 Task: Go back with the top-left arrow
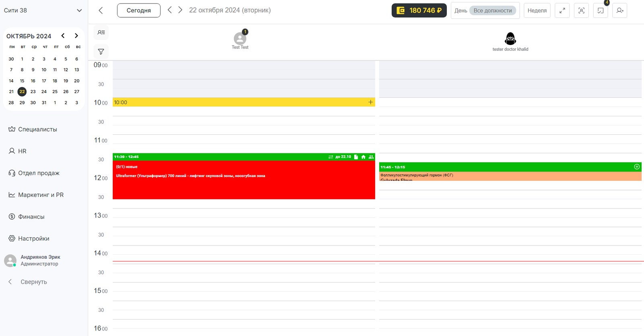coord(101,10)
